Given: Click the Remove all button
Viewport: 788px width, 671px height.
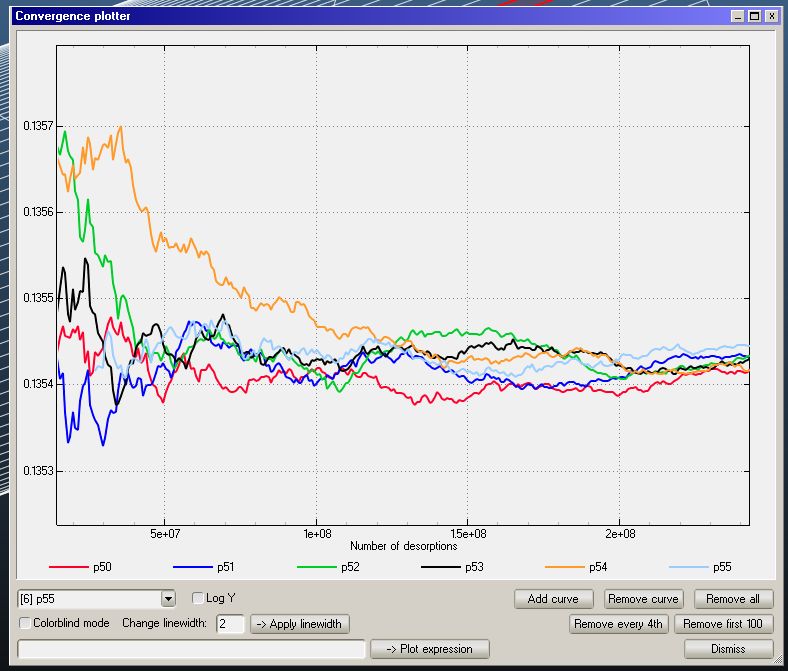Looking at the screenshot, I should [733, 599].
